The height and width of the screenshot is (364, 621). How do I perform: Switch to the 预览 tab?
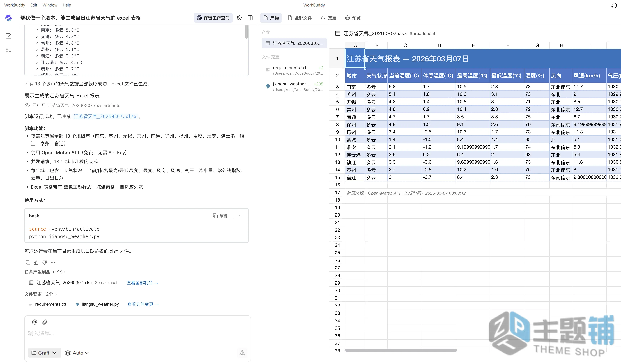(x=353, y=18)
